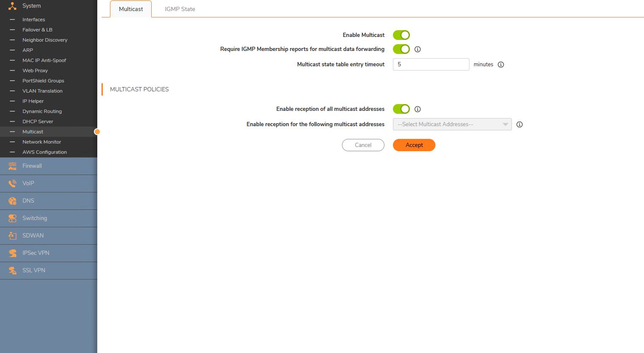Click the Firewall section icon
The image size is (644, 353).
[x=12, y=166]
